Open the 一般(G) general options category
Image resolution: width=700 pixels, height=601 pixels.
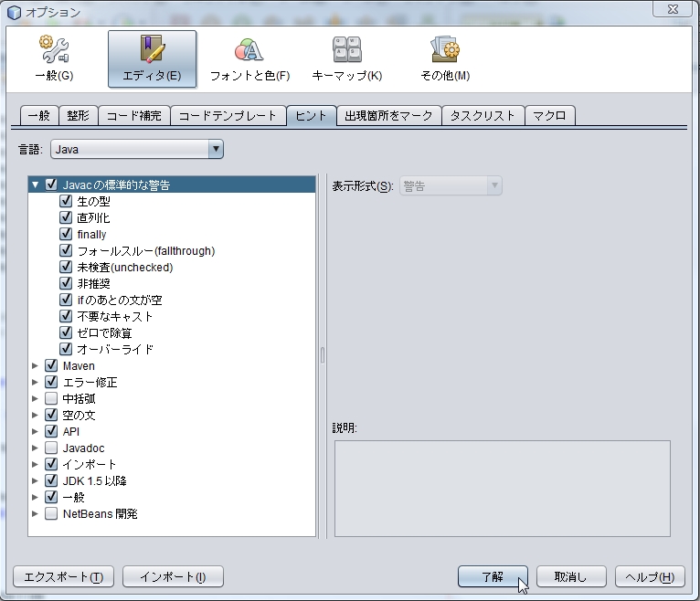click(x=54, y=58)
